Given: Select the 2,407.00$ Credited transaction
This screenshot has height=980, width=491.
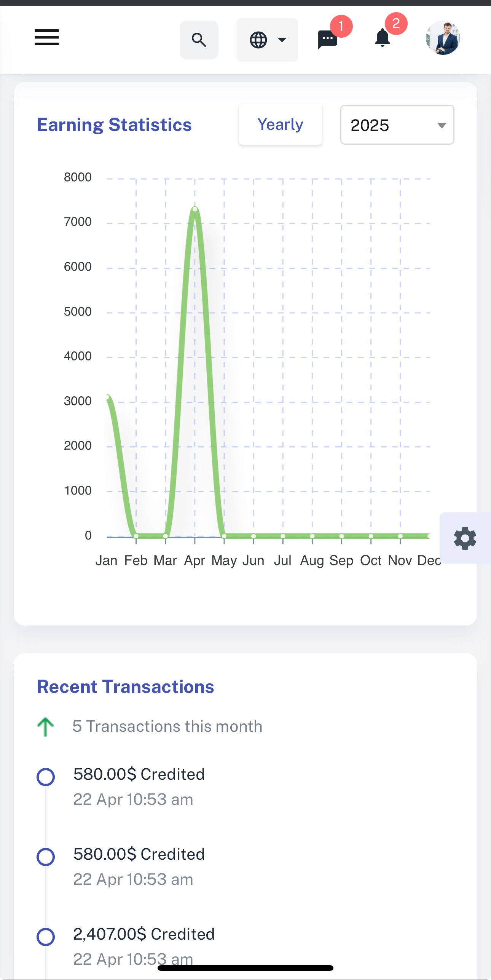Looking at the screenshot, I should 144,934.
